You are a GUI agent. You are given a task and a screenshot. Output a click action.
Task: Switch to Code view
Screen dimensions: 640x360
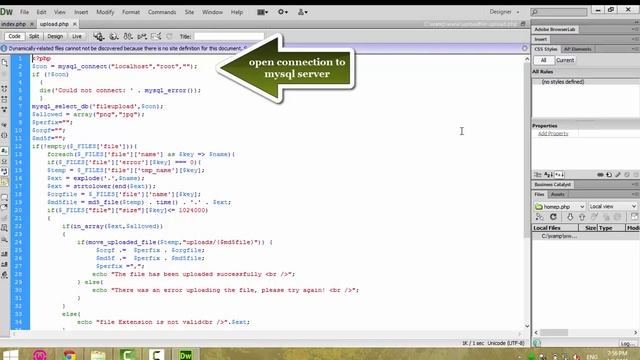(14, 36)
